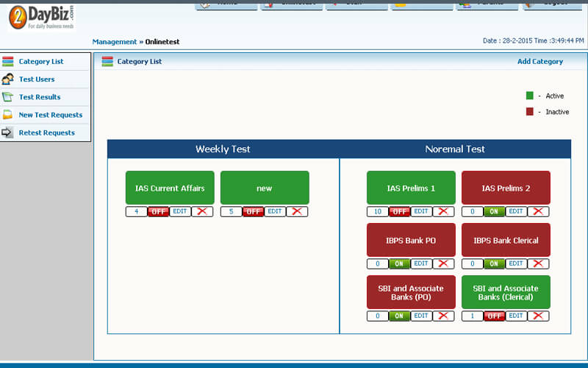Image resolution: width=588 pixels, height=368 pixels.
Task: Open the 'new' category green card
Action: 265,188
